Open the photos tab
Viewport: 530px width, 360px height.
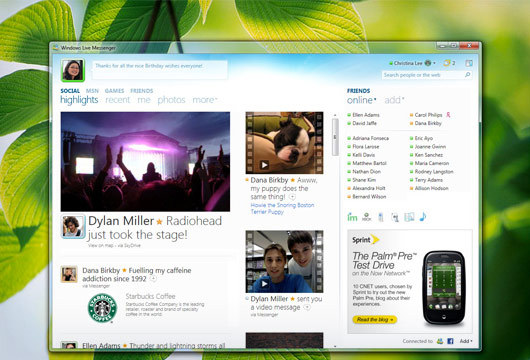171,100
